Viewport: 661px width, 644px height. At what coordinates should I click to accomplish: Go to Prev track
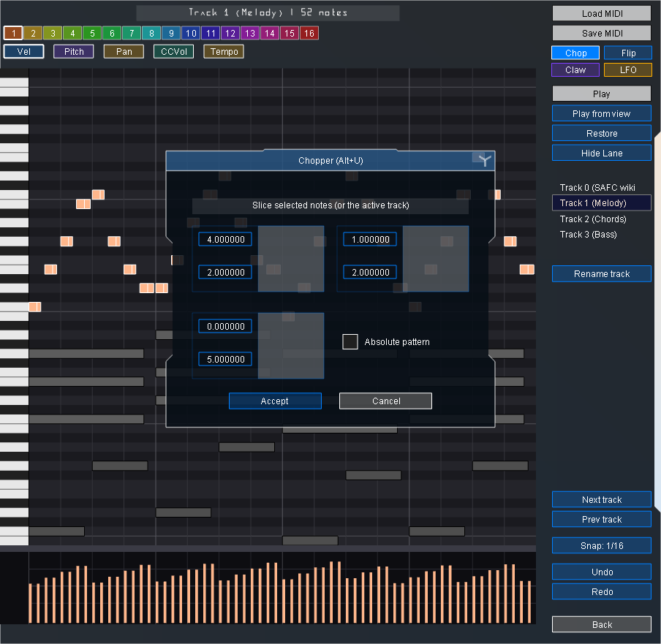point(602,519)
